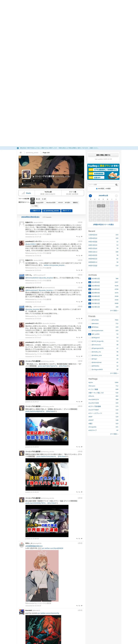This screenshot has height=644, width=138.
Task: Open the 2024年05月 archive entry
Action: (95, 286)
